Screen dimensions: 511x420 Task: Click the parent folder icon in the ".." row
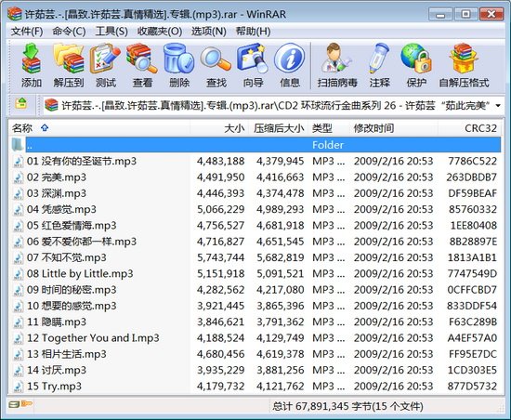18,145
